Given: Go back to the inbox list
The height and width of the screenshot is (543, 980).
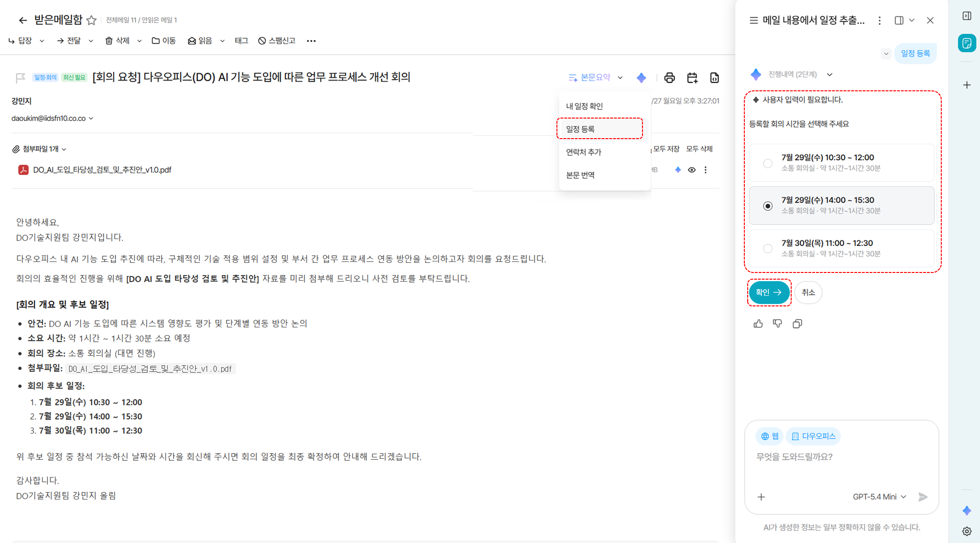Looking at the screenshot, I should click(x=22, y=20).
